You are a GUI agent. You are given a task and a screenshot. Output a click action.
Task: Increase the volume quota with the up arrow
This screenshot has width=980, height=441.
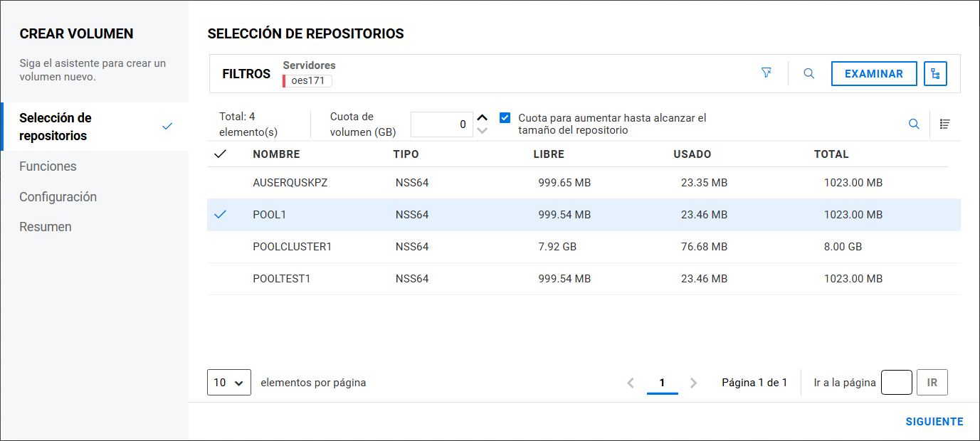point(482,118)
